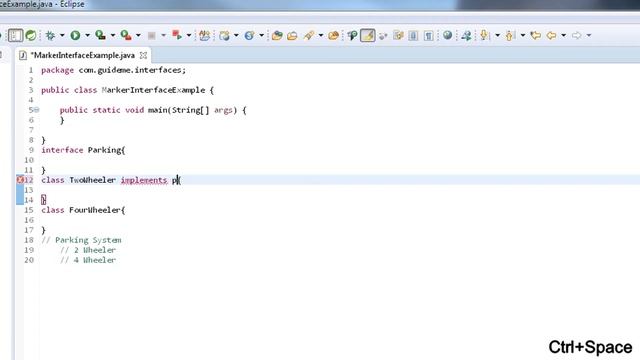The height and width of the screenshot is (360, 640).
Task: Click the Back navigation arrow
Action: point(551,36)
